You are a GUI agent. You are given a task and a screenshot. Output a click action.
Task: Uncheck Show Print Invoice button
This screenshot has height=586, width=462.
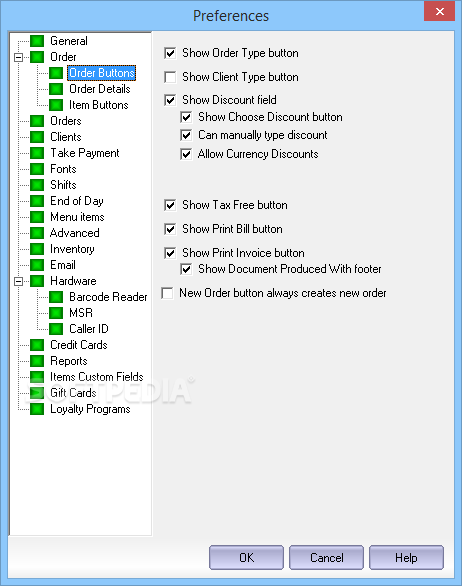(x=170, y=253)
